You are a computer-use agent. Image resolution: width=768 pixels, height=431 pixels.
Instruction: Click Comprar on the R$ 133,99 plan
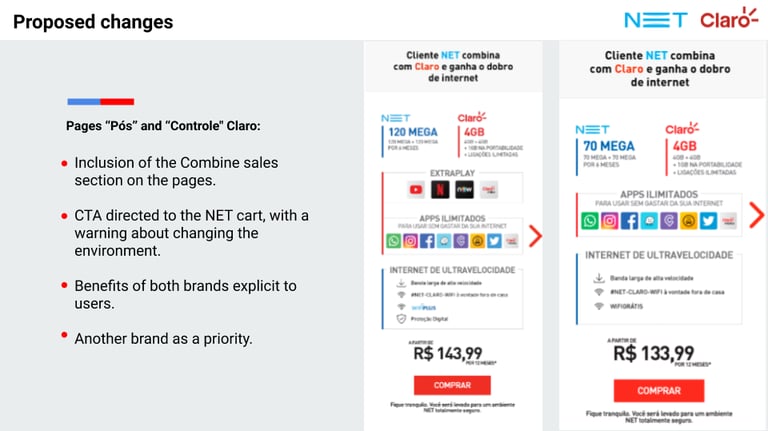[x=659, y=391]
